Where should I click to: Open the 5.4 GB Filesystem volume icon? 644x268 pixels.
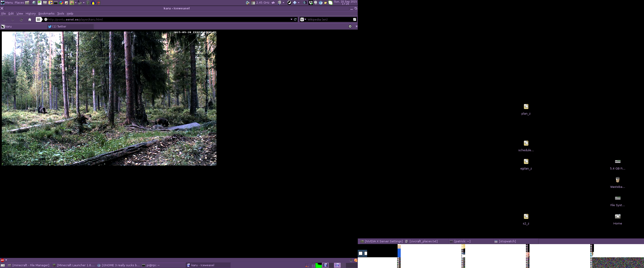(617, 164)
